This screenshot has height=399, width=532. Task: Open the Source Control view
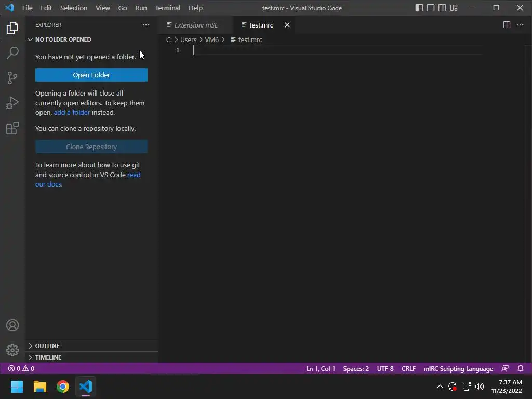click(12, 78)
